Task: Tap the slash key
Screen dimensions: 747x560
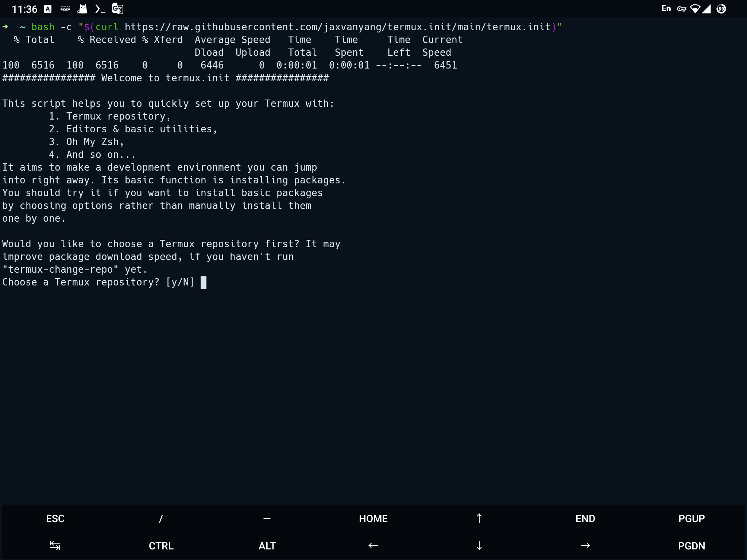Action: 161,518
